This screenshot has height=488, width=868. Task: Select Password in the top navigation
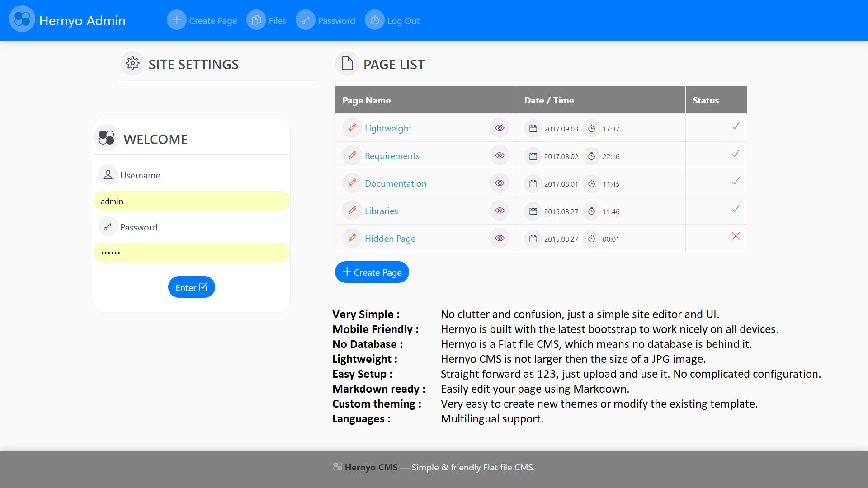point(325,21)
